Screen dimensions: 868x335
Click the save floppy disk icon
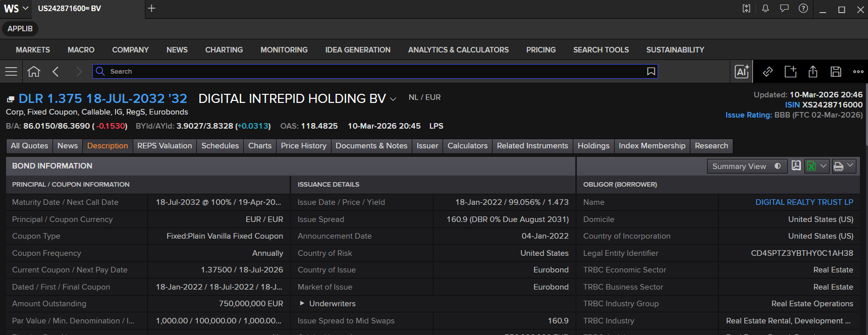[x=836, y=72]
